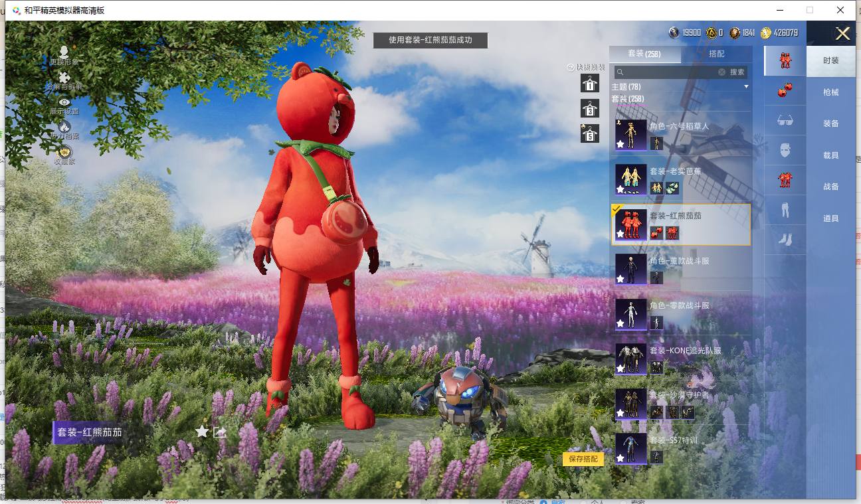The width and height of the screenshot is (861, 504).
Task: Expand 主题 (78) dropdown arrow
Action: [x=746, y=87]
